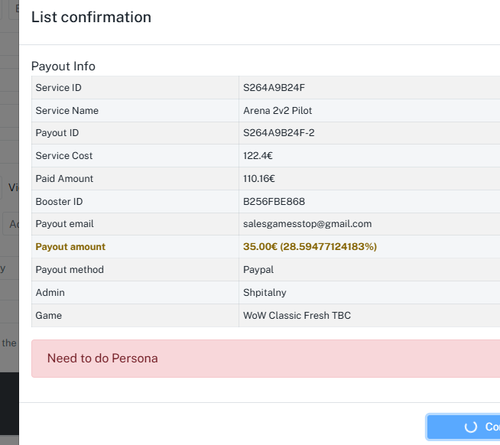Select the admin name 'Shpitalny'
The height and width of the screenshot is (445, 500).
click(265, 293)
